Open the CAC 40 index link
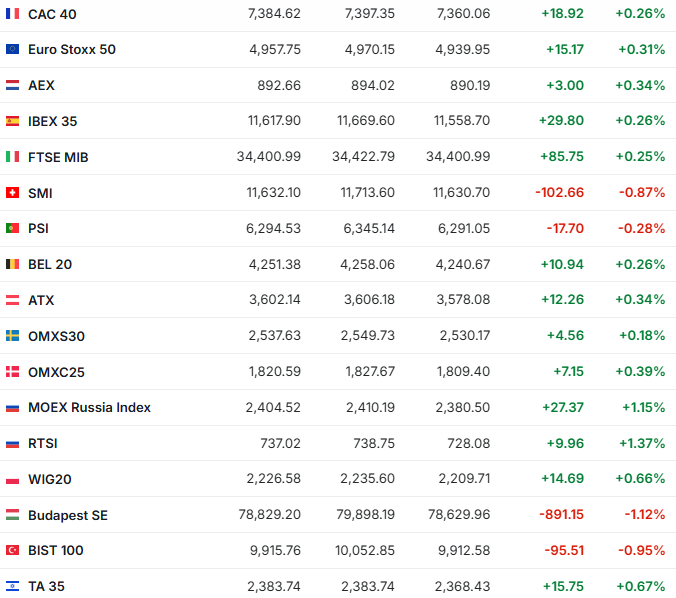This screenshot has height=598, width=676. click(52, 14)
